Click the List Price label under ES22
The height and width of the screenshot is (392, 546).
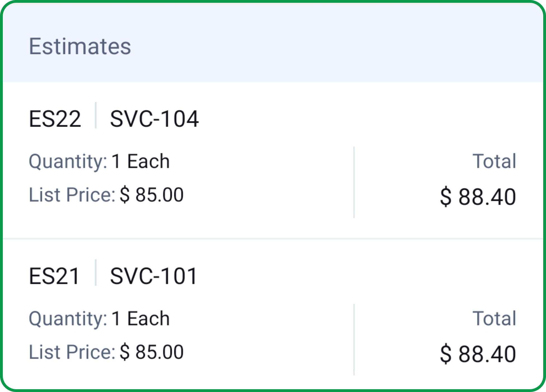pyautogui.click(x=72, y=195)
